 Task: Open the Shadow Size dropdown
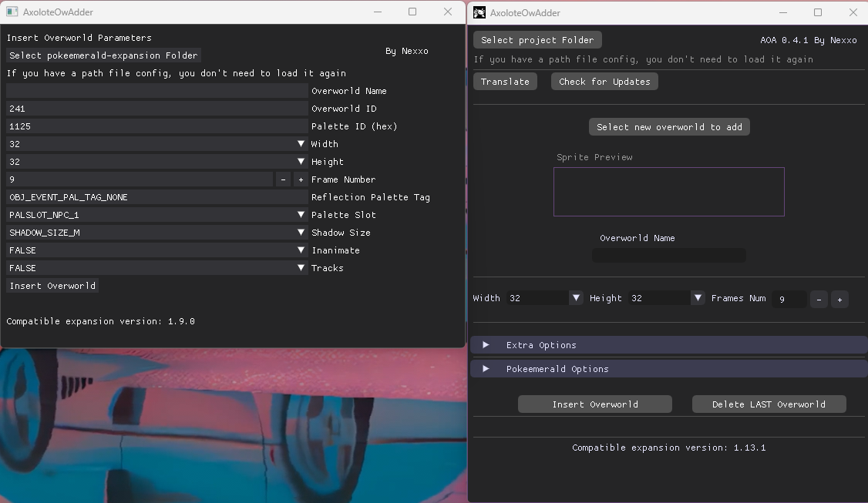[x=301, y=233]
